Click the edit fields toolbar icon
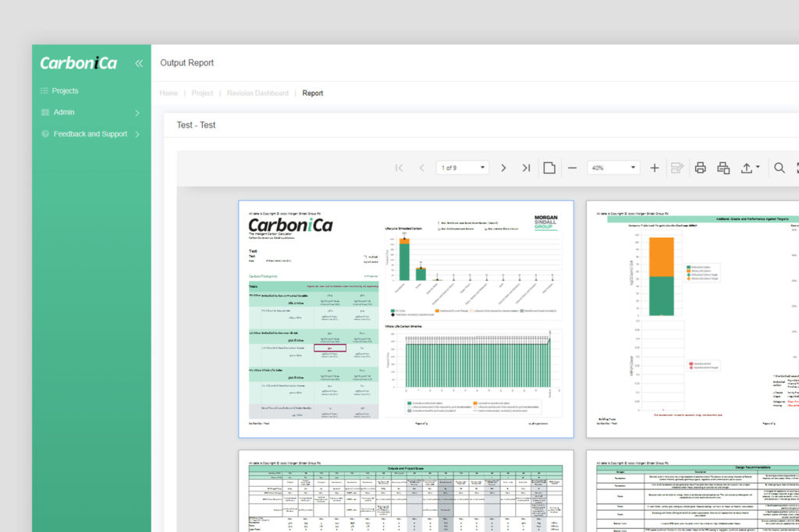The width and height of the screenshot is (799, 532). [677, 168]
